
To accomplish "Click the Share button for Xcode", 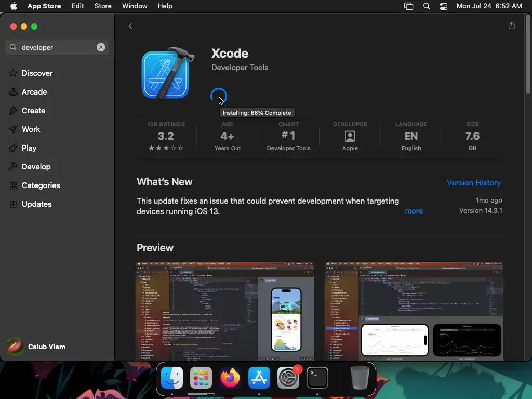I will [511, 25].
